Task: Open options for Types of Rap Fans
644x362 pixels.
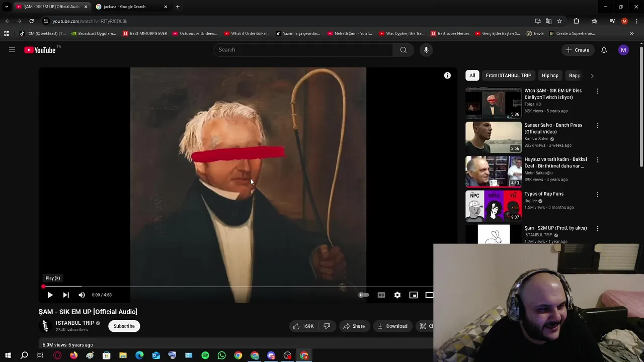Action: point(597,194)
